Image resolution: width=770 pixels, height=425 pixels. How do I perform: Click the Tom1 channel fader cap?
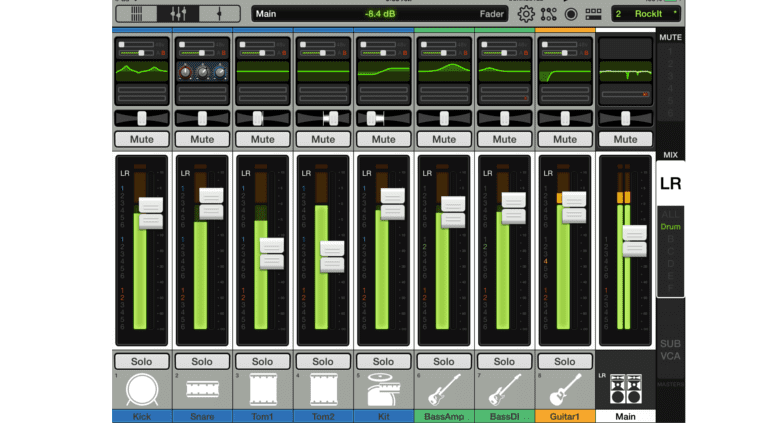(272, 254)
